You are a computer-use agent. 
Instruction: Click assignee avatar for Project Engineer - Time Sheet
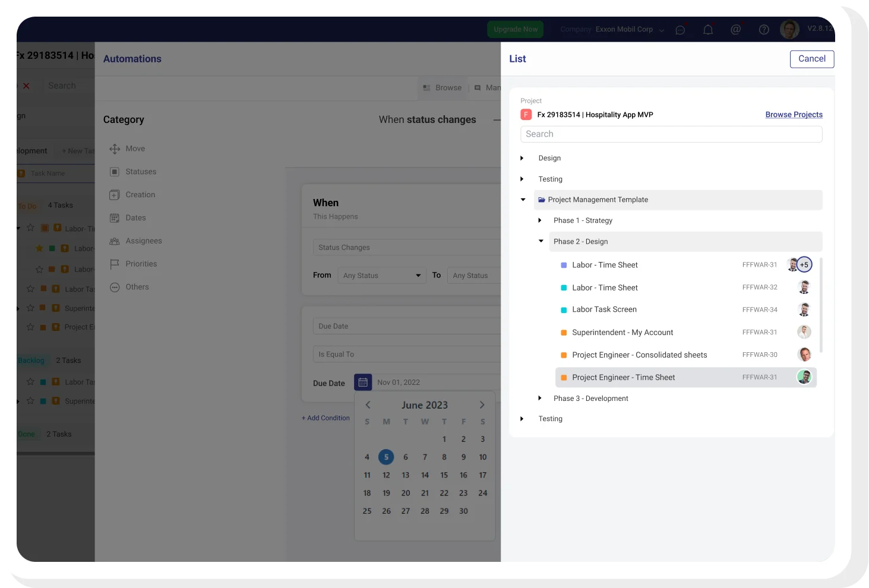tap(804, 377)
